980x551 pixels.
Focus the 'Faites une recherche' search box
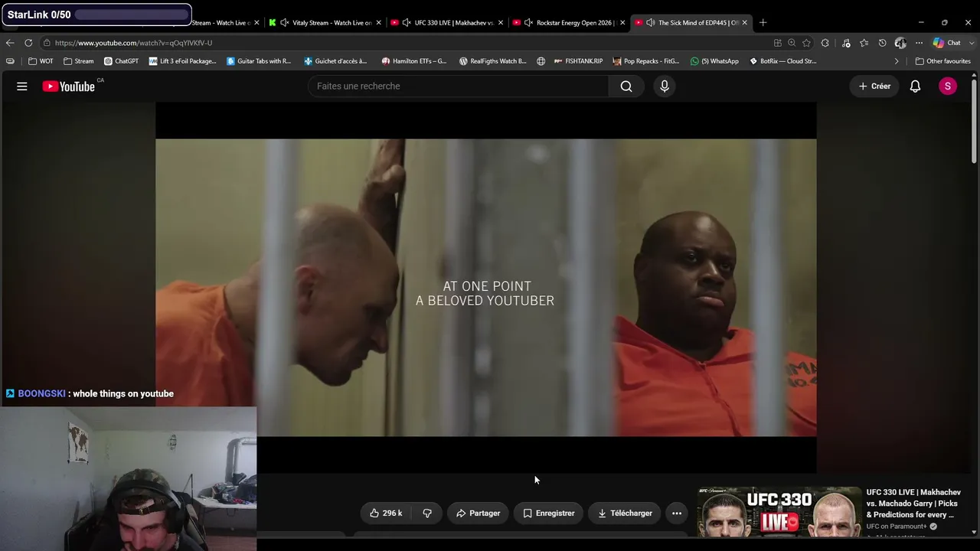coord(459,86)
